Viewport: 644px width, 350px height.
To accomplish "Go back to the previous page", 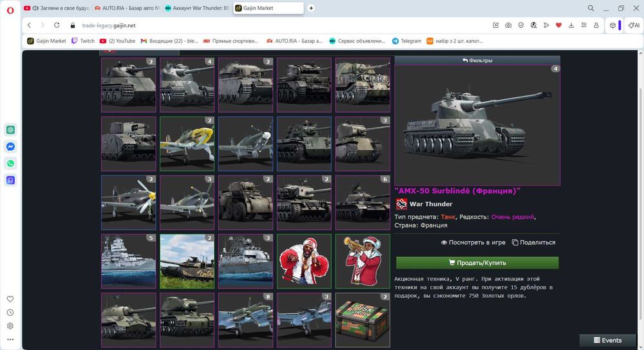I will (x=29, y=25).
